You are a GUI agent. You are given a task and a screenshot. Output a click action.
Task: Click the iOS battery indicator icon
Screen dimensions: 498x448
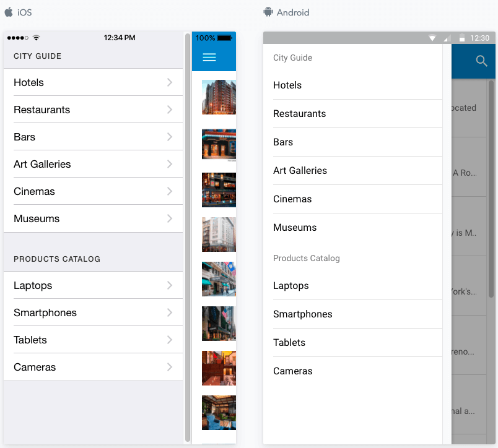click(225, 38)
